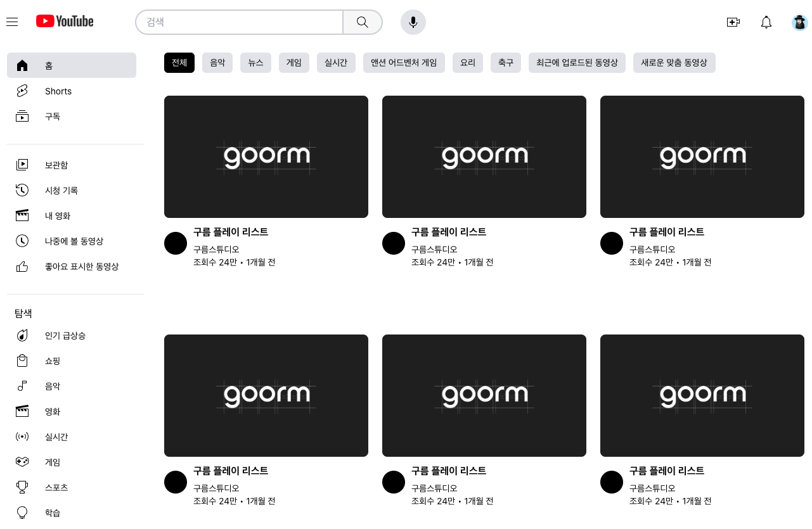Click the 검색 search input field
Viewport: 812px width, 529px height.
click(x=240, y=22)
